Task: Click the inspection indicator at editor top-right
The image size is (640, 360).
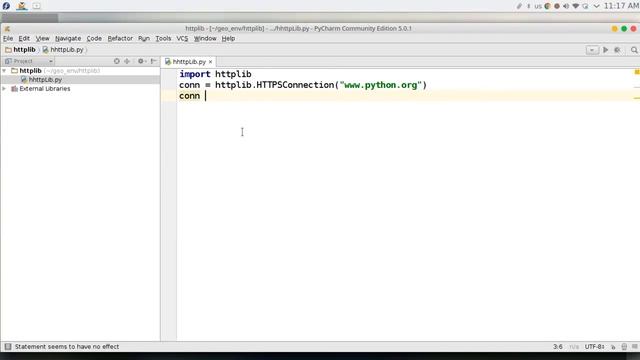Action: [x=636, y=72]
